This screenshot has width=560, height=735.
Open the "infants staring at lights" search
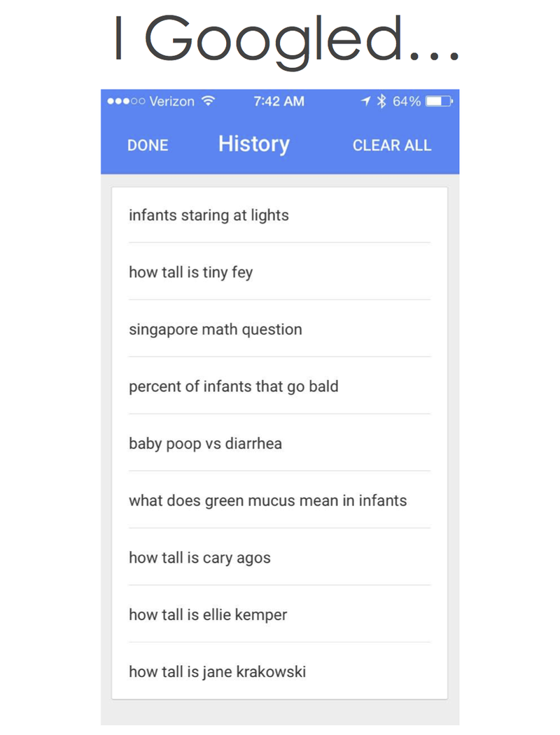click(209, 216)
